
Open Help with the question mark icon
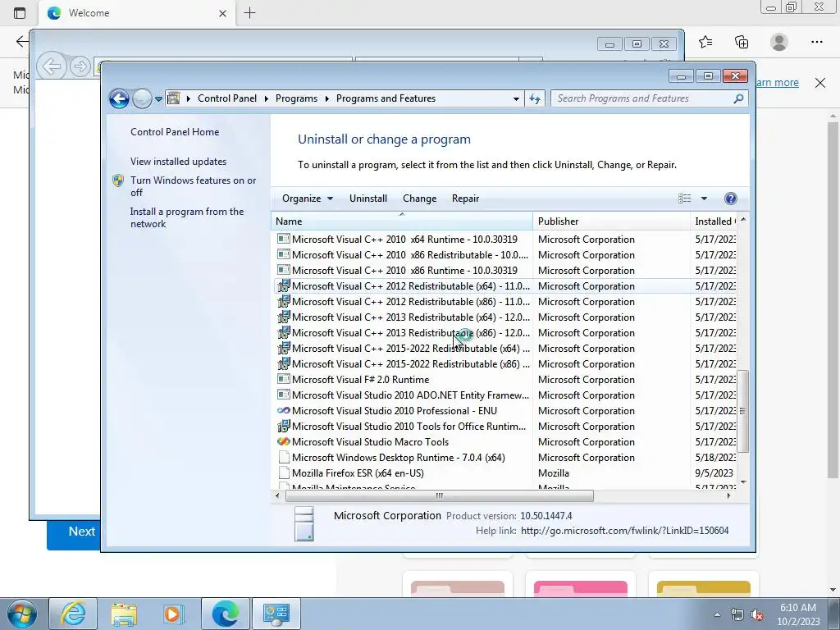pyautogui.click(x=730, y=199)
